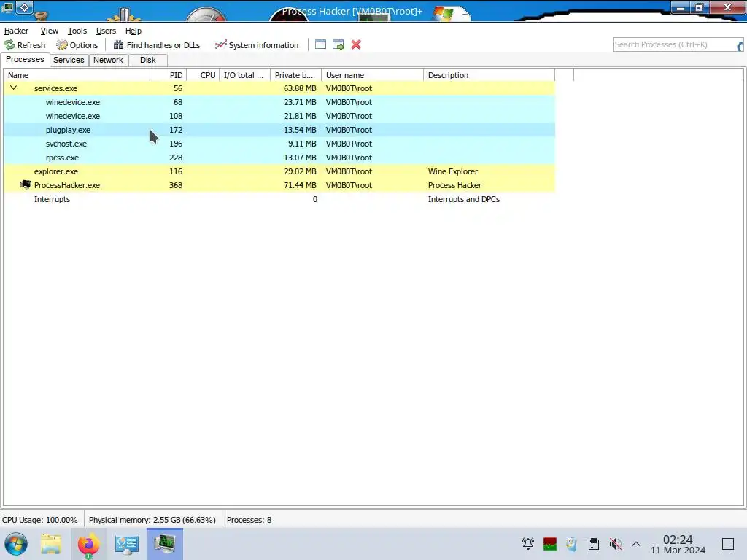Sort by the Description column header
Image resolution: width=747 pixels, height=560 pixels.
click(x=489, y=75)
